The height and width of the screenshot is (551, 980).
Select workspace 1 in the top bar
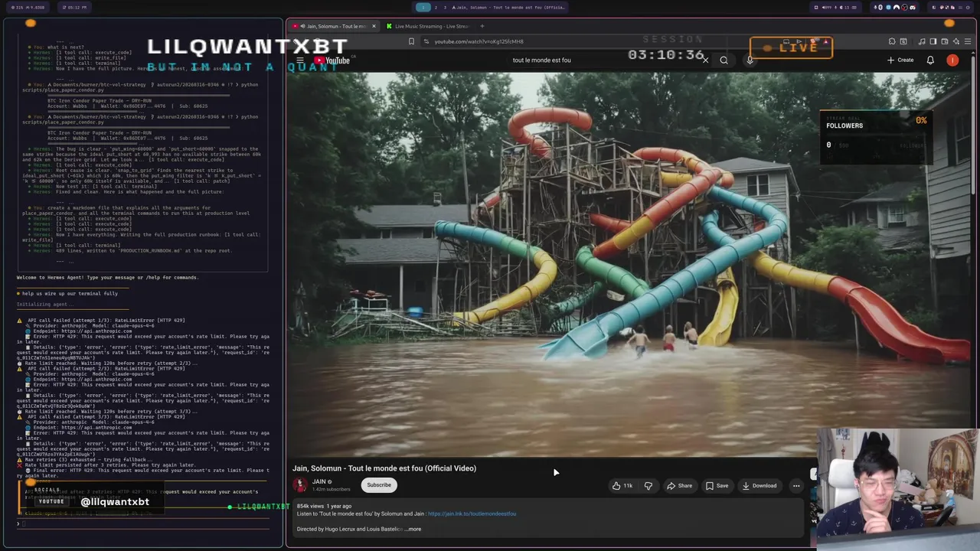pyautogui.click(x=423, y=7)
